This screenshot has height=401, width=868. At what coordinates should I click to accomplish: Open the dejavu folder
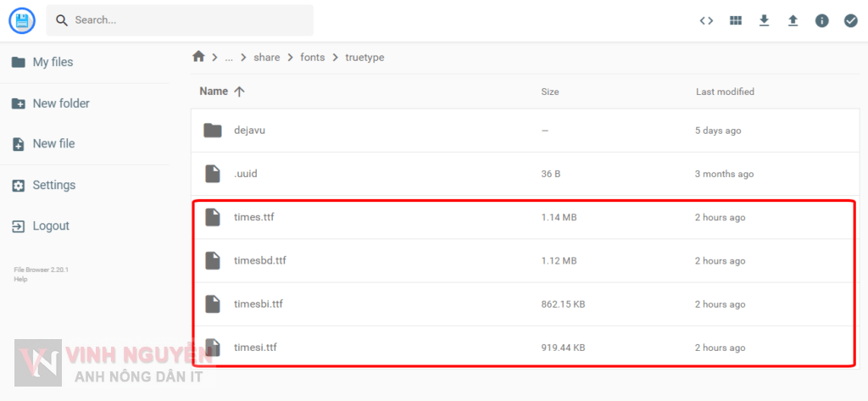pos(249,131)
